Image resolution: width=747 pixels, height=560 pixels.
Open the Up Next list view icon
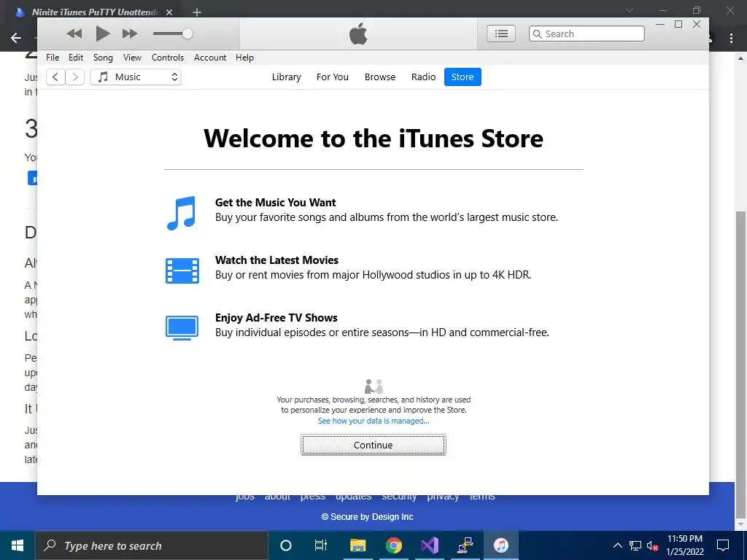[x=500, y=34]
